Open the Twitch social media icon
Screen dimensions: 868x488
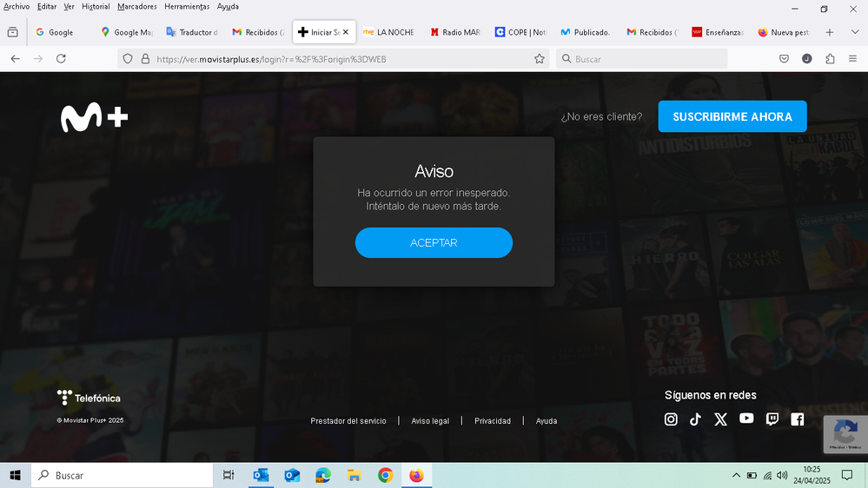(772, 419)
